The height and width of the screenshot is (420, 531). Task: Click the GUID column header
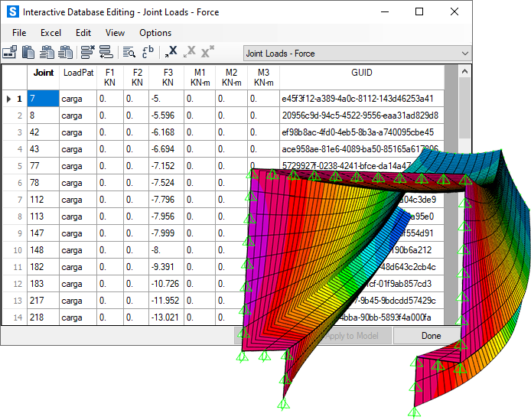pyautogui.click(x=361, y=73)
